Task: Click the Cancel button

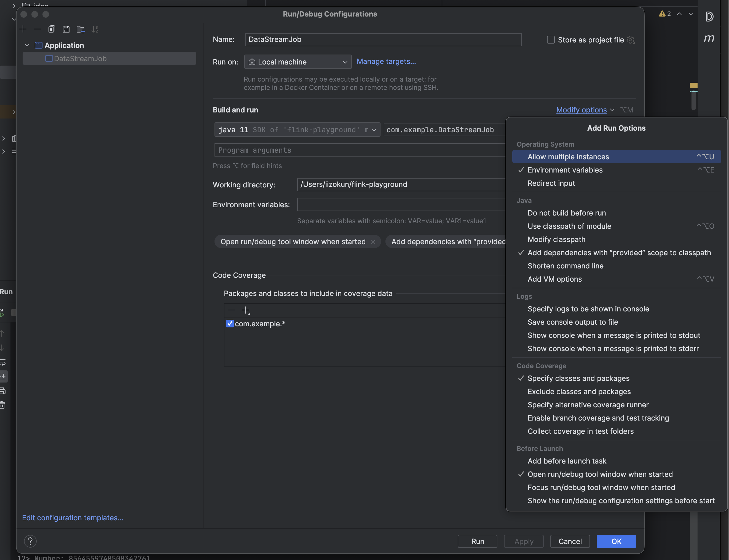Action: pyautogui.click(x=570, y=541)
